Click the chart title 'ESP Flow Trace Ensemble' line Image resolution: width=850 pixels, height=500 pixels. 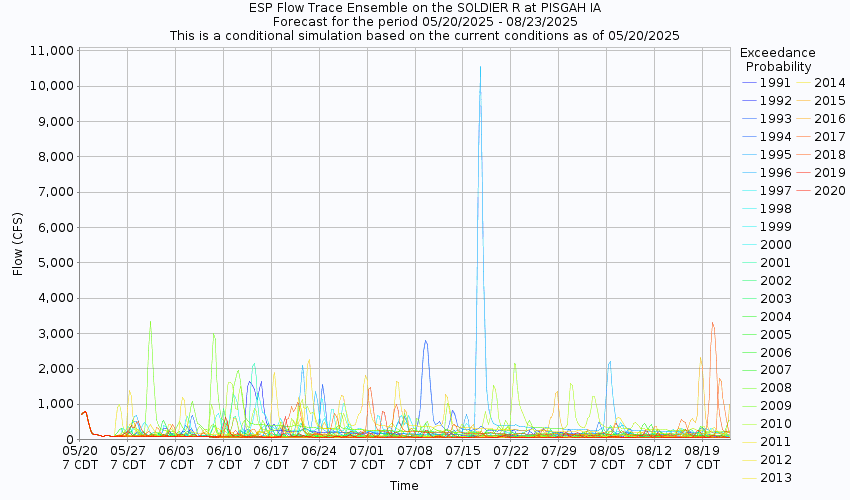click(424, 8)
